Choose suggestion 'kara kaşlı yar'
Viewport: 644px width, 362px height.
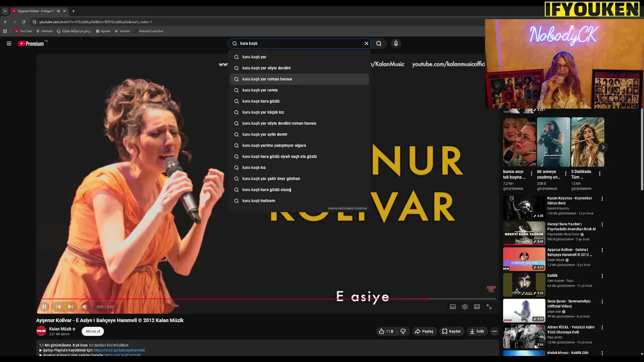299,57
